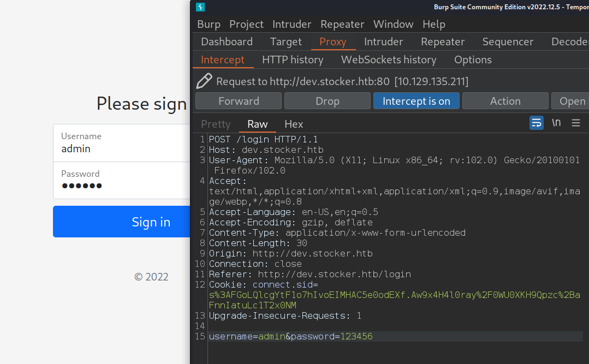This screenshot has width=589, height=364.
Task: Toggle the word wrap icon in editor
Action: (537, 123)
